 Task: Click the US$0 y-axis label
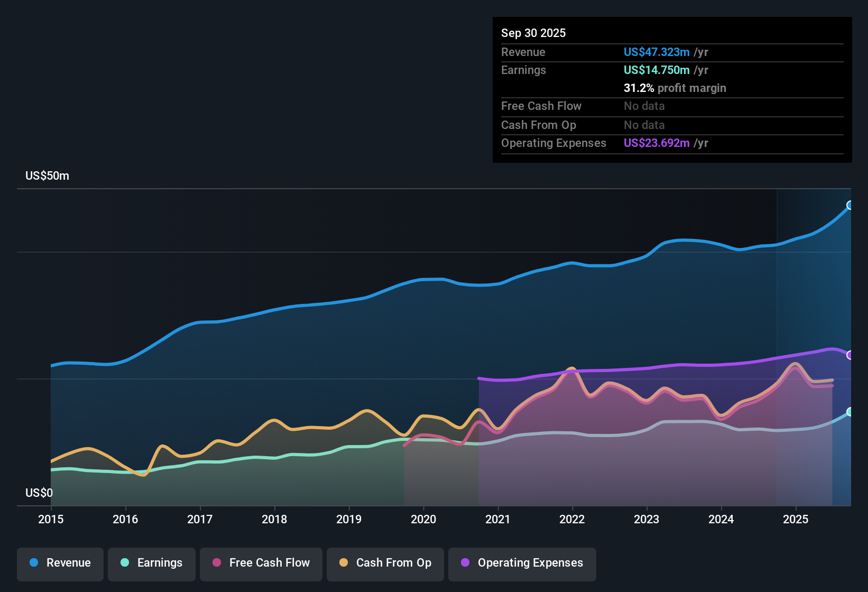pos(39,493)
